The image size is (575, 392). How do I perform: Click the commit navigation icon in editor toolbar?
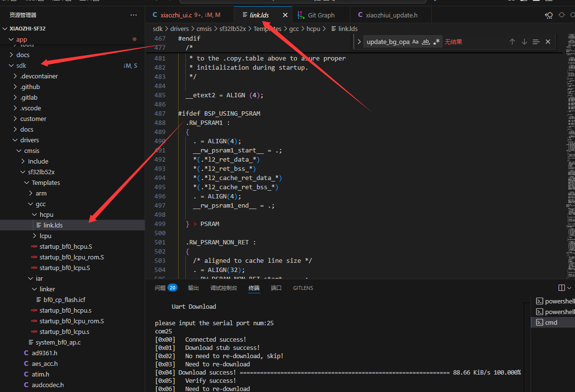[x=561, y=15]
